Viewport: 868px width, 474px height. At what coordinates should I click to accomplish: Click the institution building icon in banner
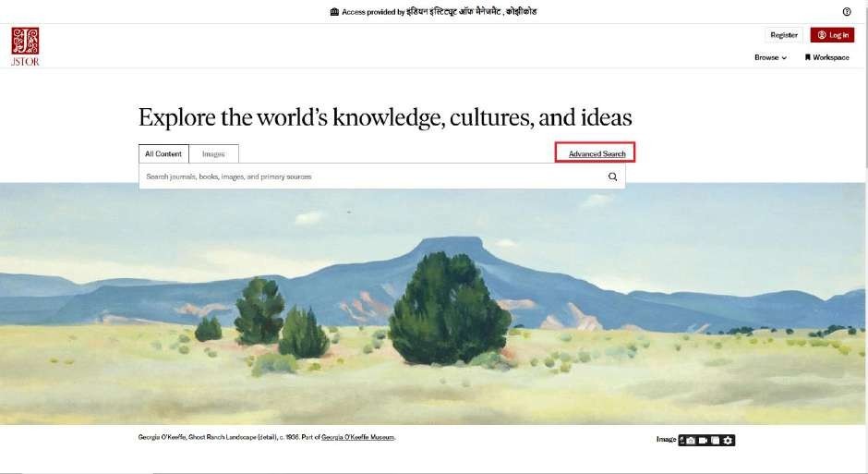(x=334, y=12)
